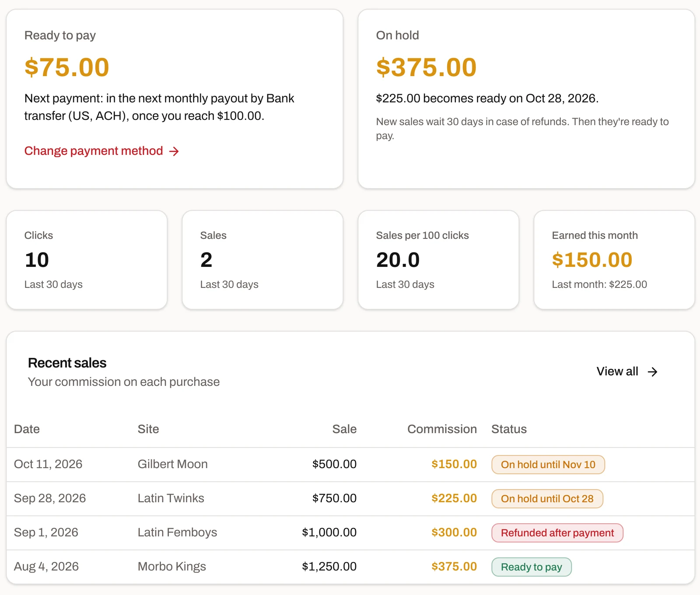Click the Clicks value 10
This screenshot has width=700, height=595.
click(x=37, y=260)
